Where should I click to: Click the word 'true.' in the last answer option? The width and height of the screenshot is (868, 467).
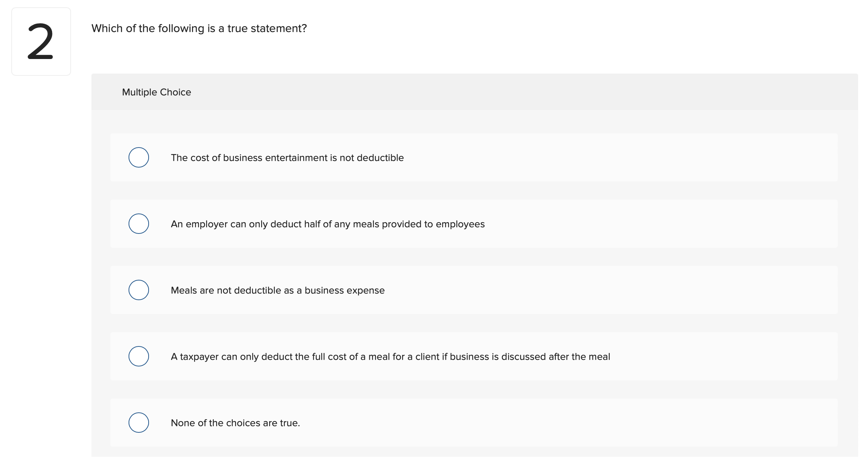tap(290, 423)
